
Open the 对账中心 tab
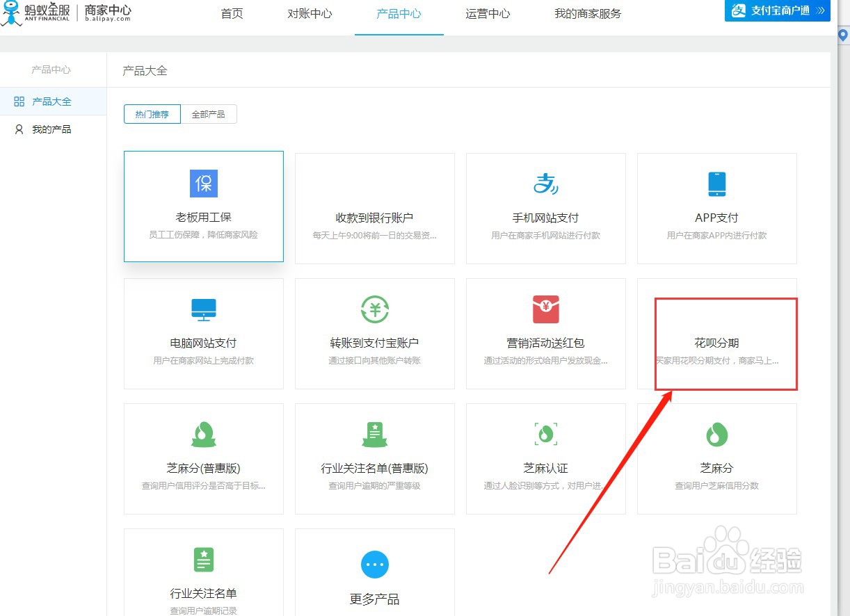pos(310,13)
